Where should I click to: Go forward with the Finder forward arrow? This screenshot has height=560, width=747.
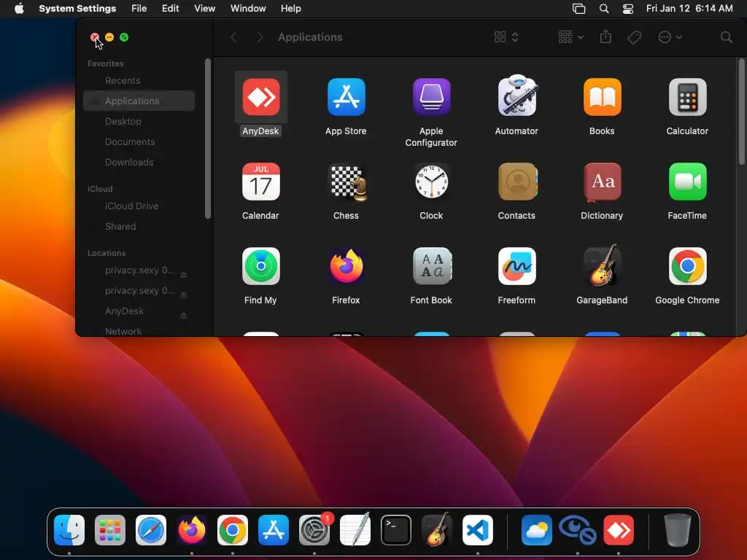[260, 37]
